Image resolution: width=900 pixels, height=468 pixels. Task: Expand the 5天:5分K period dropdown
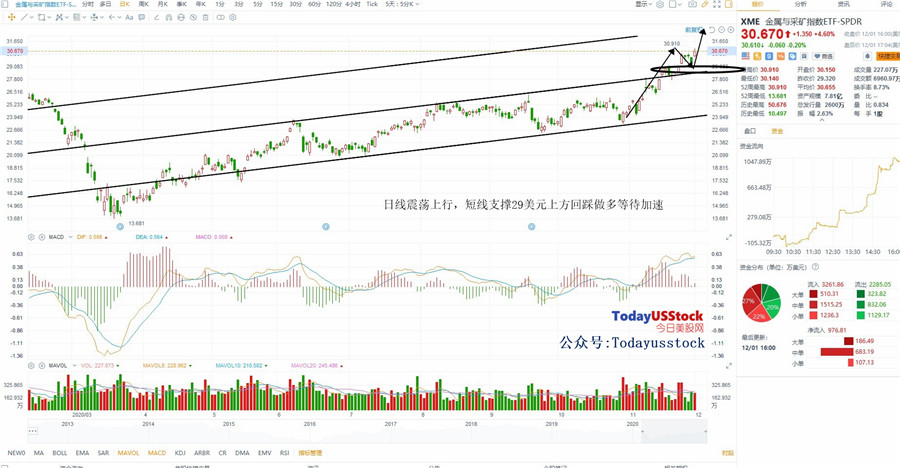pos(402,4)
